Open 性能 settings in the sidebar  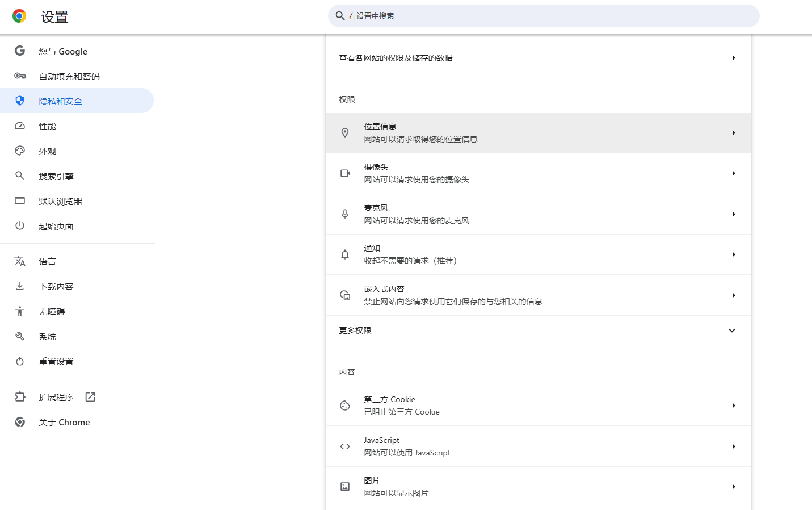point(77,126)
